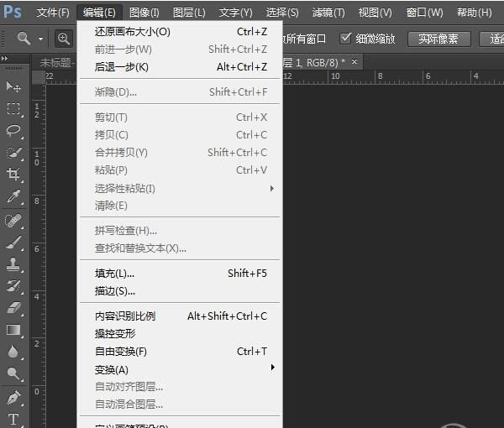Select the Brush tool

pos(13,243)
